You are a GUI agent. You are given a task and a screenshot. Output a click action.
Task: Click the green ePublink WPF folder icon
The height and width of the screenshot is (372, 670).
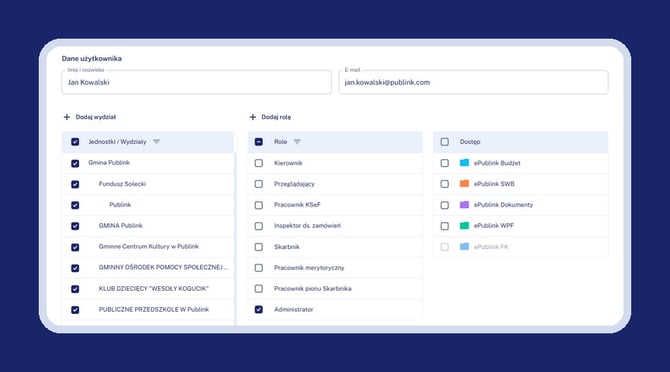tap(464, 226)
